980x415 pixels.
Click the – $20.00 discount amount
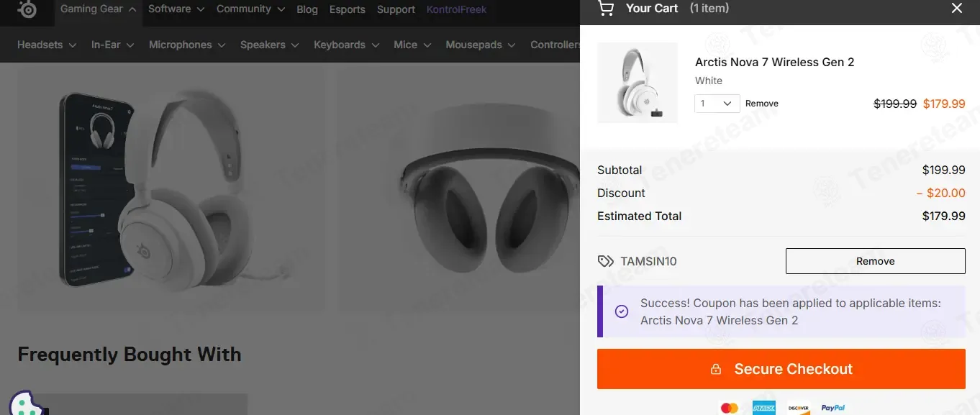[x=941, y=193]
